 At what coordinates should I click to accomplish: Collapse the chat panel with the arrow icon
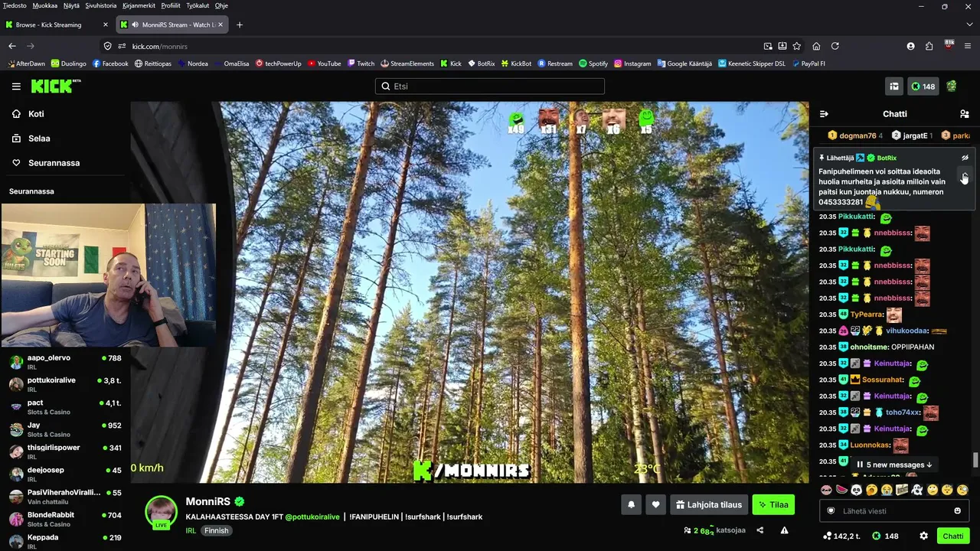tap(824, 114)
